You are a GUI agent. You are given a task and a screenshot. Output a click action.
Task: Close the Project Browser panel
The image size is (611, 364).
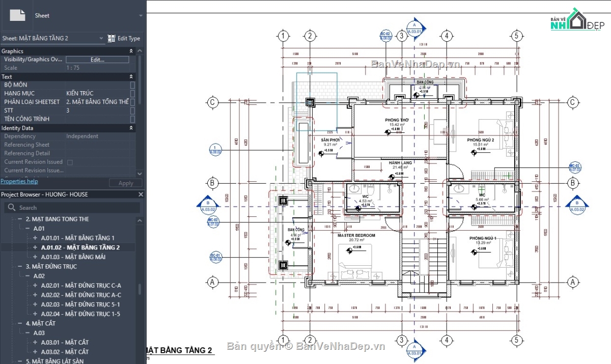point(141,194)
